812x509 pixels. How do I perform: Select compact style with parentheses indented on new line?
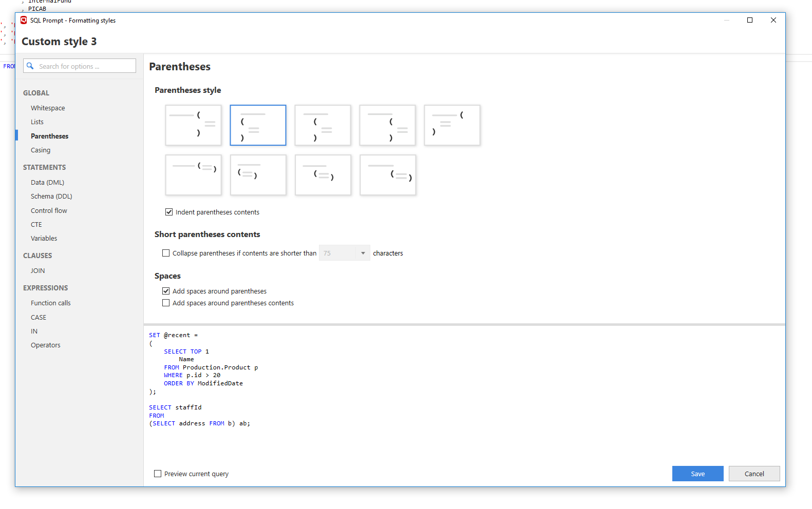coord(323,175)
